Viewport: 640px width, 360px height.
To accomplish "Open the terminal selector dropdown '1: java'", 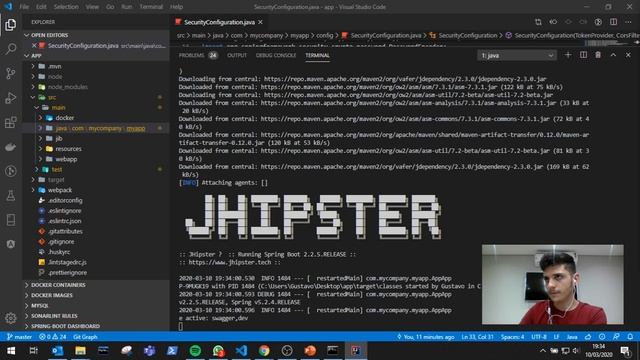I will tap(517, 55).
